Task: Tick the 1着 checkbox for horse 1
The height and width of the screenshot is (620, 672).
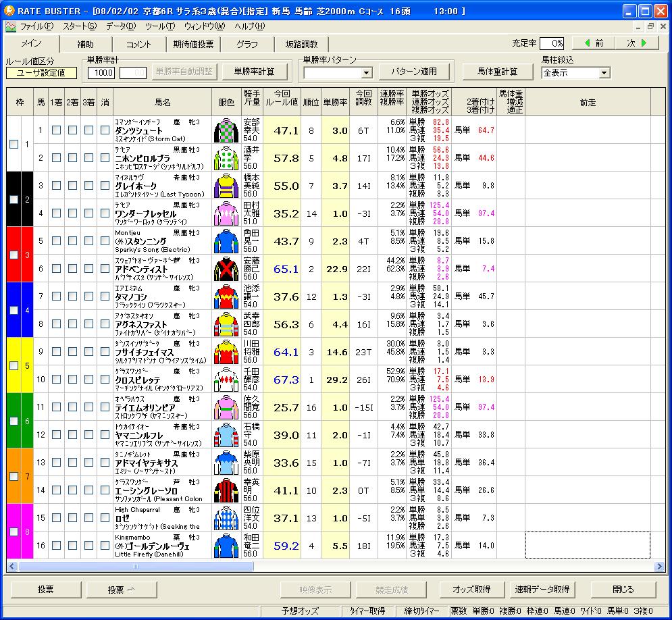Action: 56,130
